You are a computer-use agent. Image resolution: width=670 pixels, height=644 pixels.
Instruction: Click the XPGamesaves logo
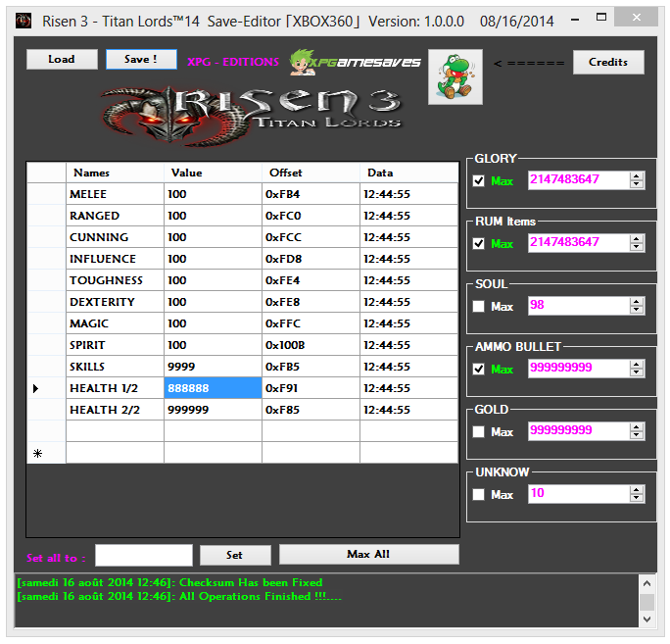click(x=356, y=61)
